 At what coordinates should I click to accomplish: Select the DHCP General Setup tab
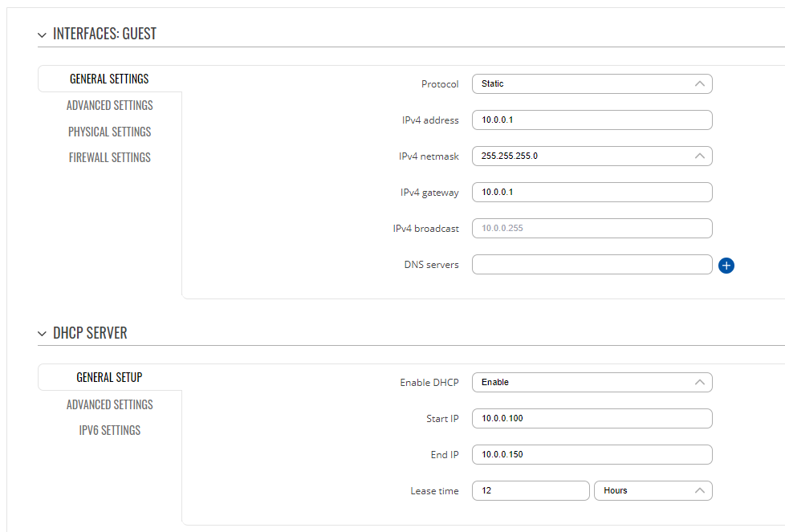coord(110,377)
